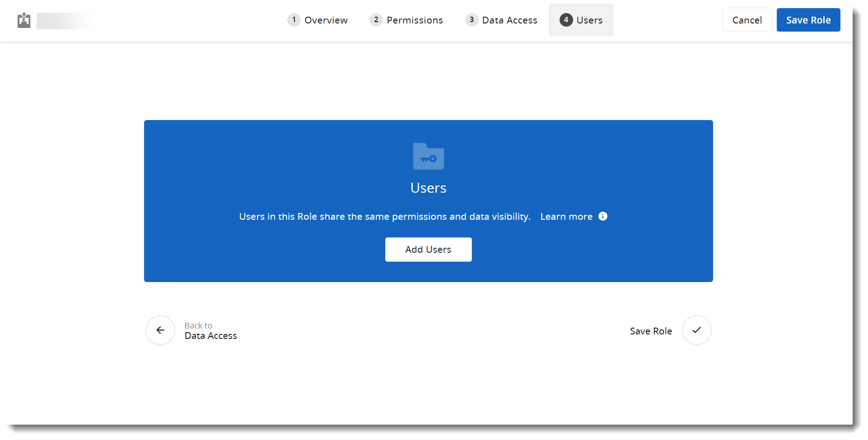Click the back arrow circle button
This screenshot has height=440, width=868.
pos(160,330)
